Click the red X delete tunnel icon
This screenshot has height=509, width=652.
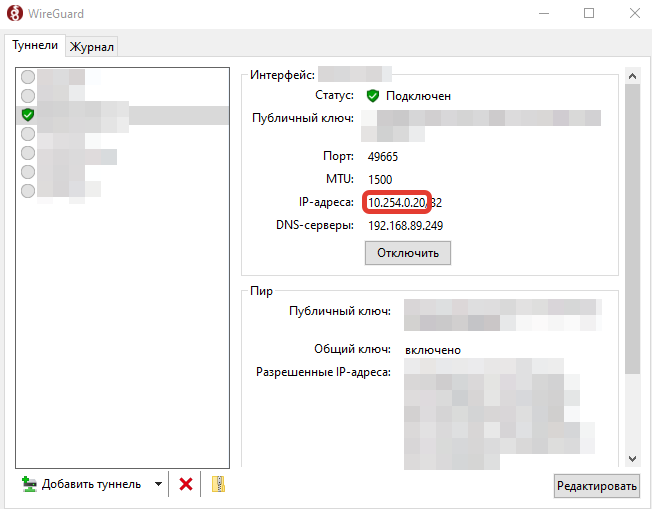(185, 484)
